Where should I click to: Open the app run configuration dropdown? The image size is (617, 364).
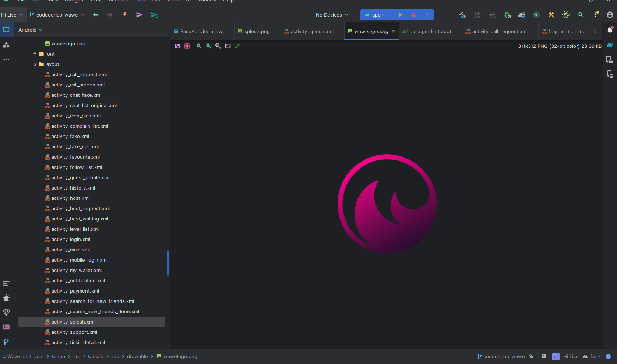point(375,15)
